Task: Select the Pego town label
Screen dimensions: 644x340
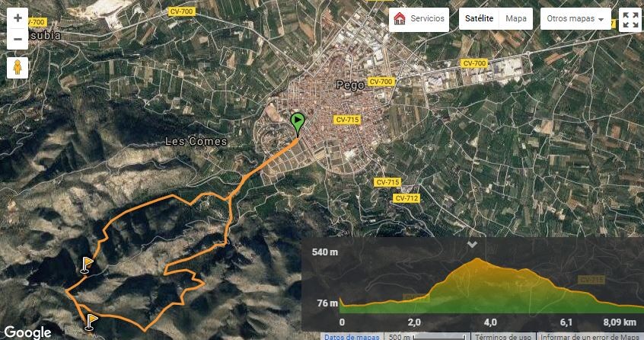Action: tap(350, 85)
